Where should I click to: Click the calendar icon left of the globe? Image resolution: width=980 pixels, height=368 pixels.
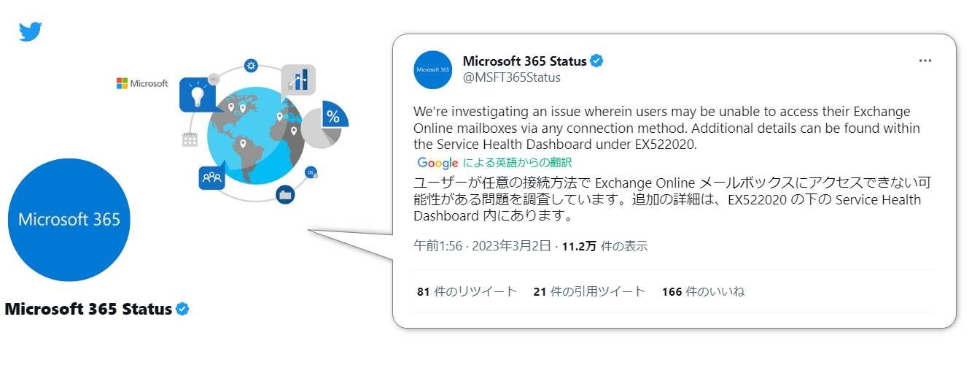pyautogui.click(x=190, y=139)
